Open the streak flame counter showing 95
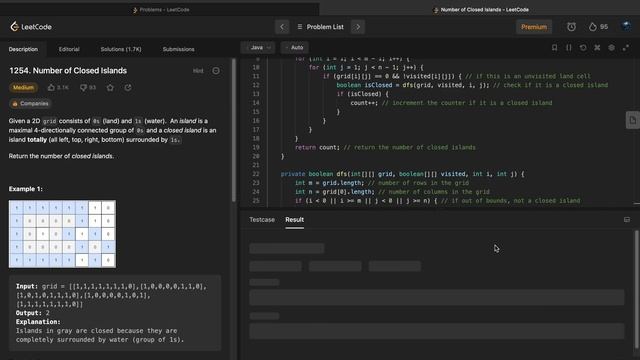 coord(598,27)
